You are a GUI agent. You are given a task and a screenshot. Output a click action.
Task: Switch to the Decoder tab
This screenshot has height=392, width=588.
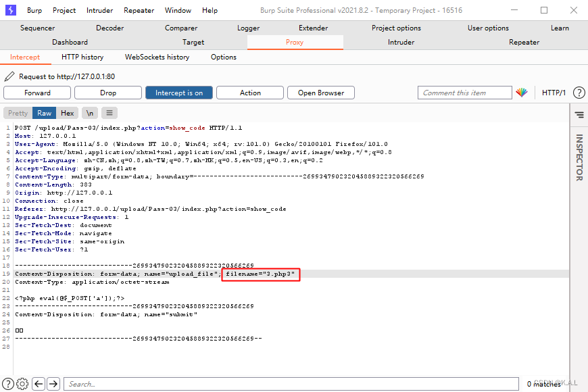pos(109,28)
